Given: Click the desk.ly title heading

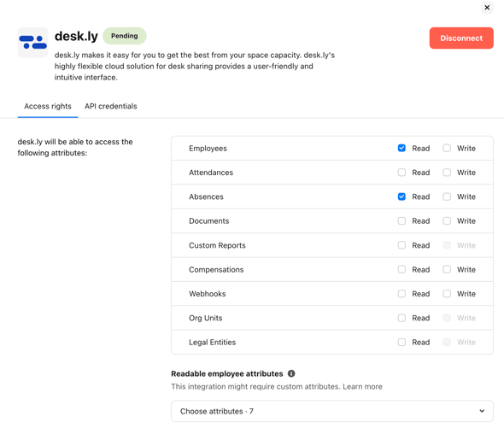Looking at the screenshot, I should 76,37.
